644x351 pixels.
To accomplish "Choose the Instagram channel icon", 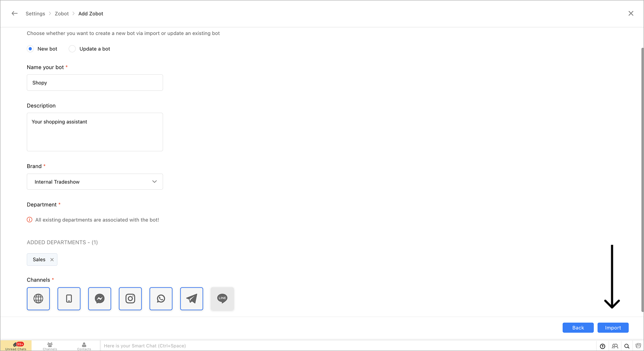I will [x=130, y=299].
